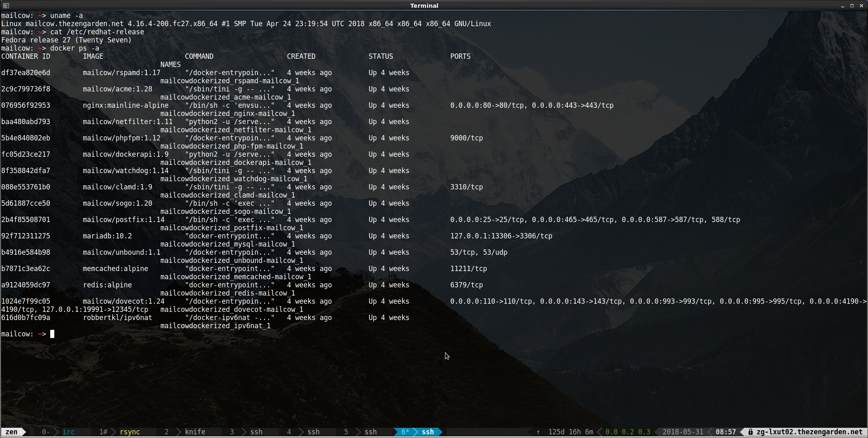The width and height of the screenshot is (868, 438).
Task: Click the PORTS column header
Action: [461, 56]
